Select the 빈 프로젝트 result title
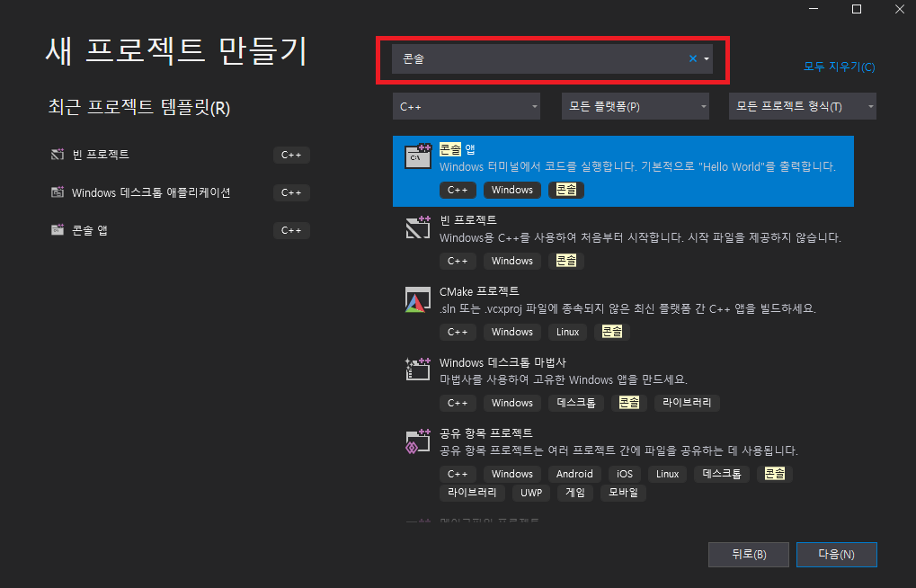Viewport: 916px width, 588px height. [x=468, y=219]
